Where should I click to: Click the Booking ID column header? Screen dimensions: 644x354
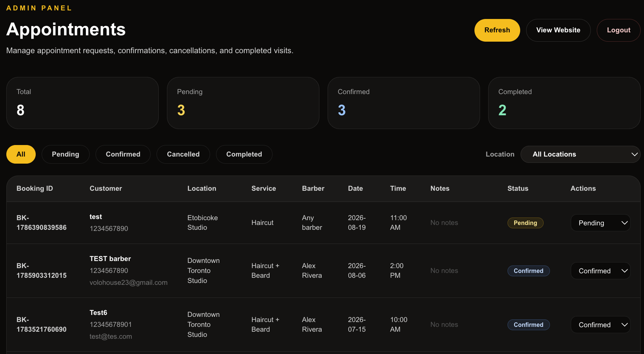(x=35, y=189)
